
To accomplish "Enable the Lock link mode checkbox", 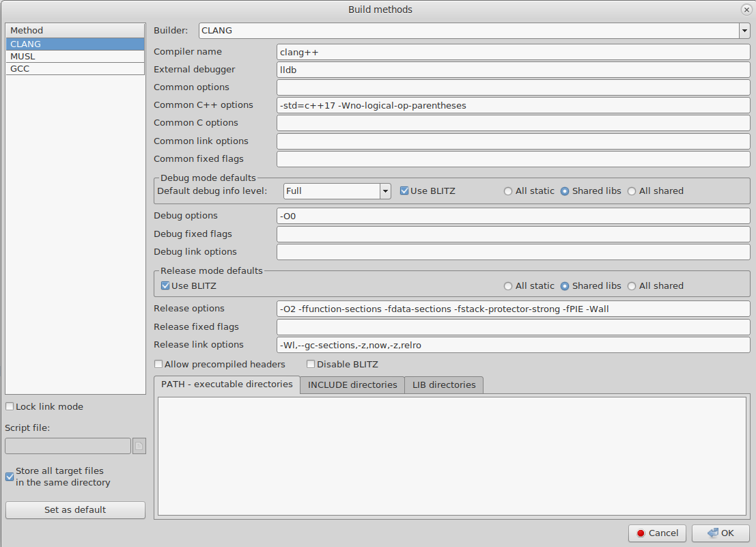I will (10, 407).
